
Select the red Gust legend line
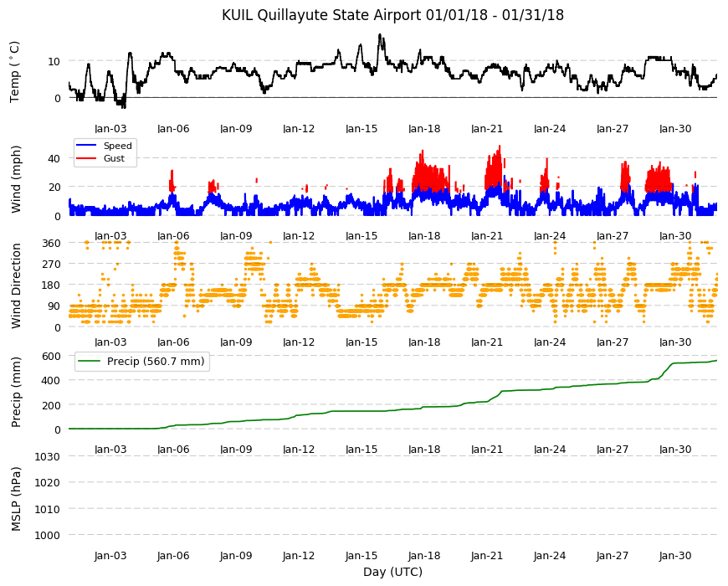(x=86, y=158)
